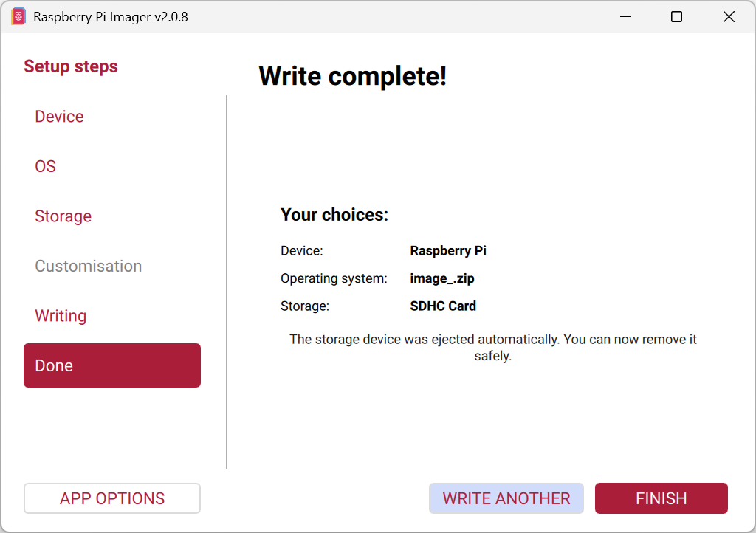This screenshot has height=533, width=756.
Task: Click the 'Device:' label in choices
Action: [302, 250]
